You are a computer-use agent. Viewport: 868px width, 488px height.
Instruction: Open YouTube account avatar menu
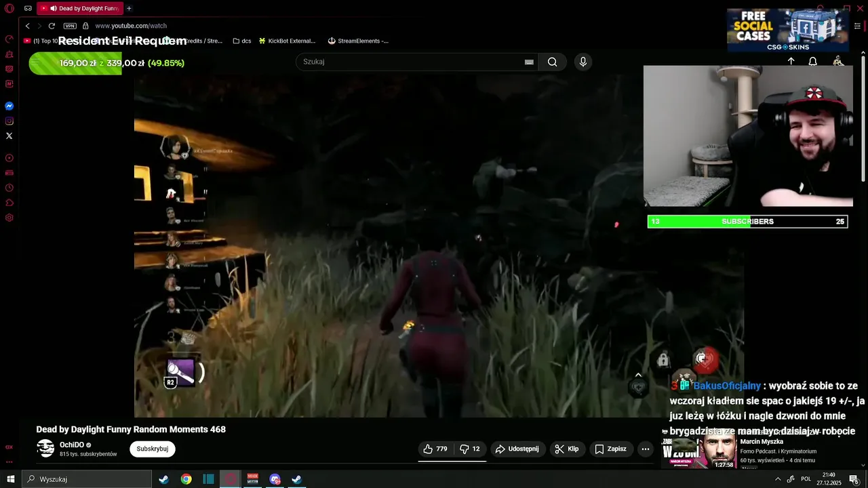(838, 61)
